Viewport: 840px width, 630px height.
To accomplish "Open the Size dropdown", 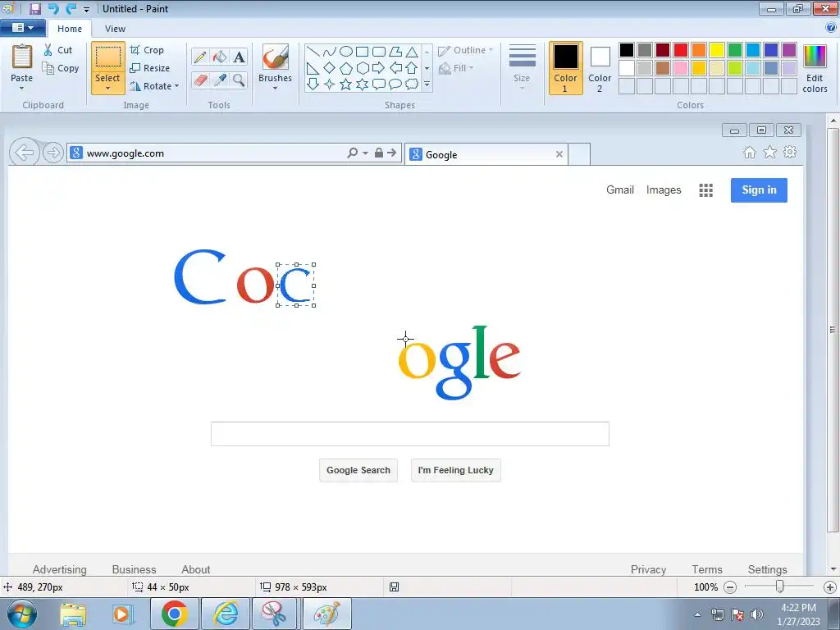I will [522, 67].
